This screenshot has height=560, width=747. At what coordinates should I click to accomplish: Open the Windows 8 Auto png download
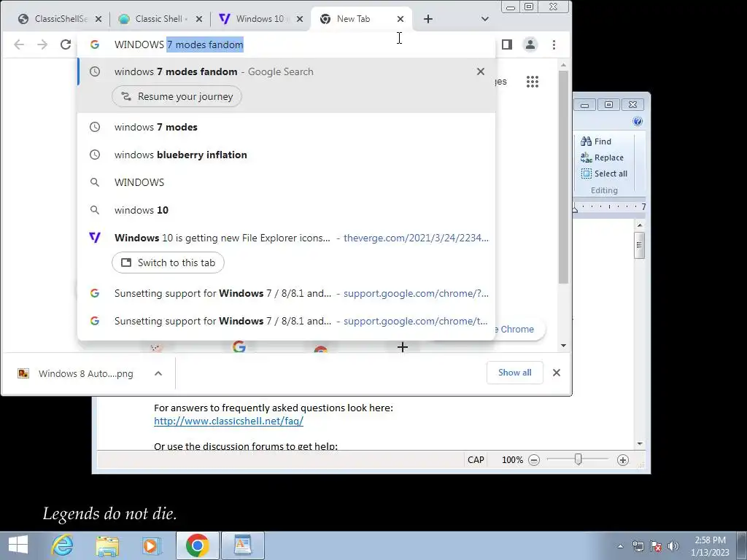click(76, 374)
